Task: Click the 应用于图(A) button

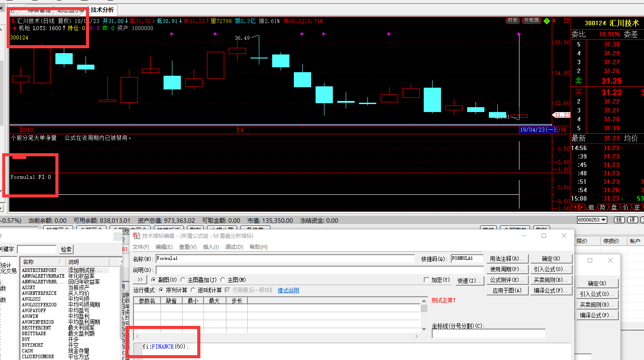Action: [507, 290]
